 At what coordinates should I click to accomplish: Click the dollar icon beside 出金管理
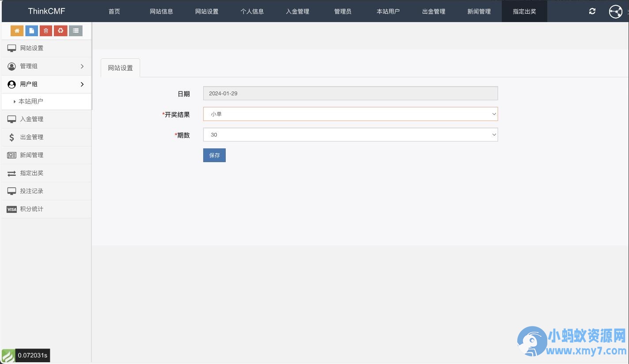click(x=11, y=137)
